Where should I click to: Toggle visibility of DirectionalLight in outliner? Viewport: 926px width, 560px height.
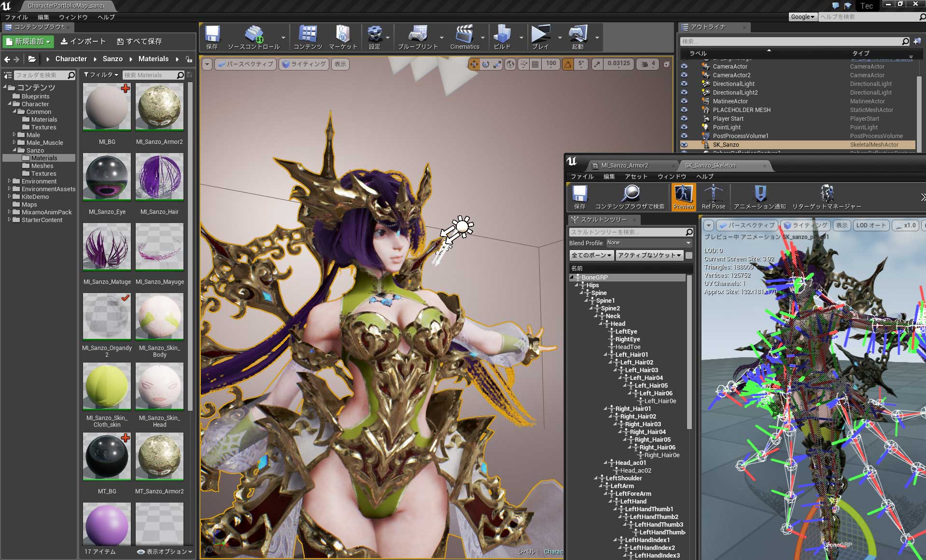coord(684,84)
